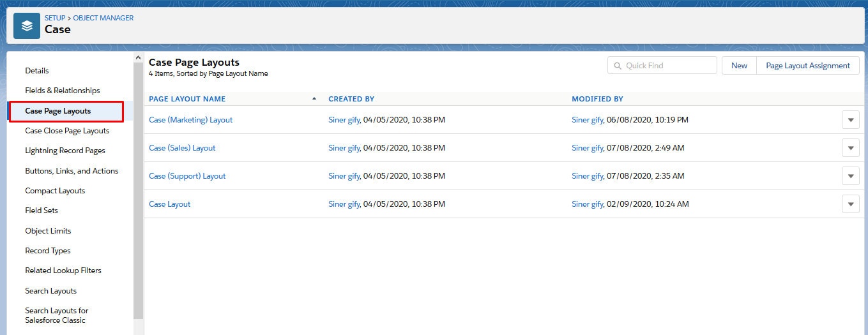868x335 pixels.
Task: Click Siner gify creator of Case Layout row
Action: 344,204
